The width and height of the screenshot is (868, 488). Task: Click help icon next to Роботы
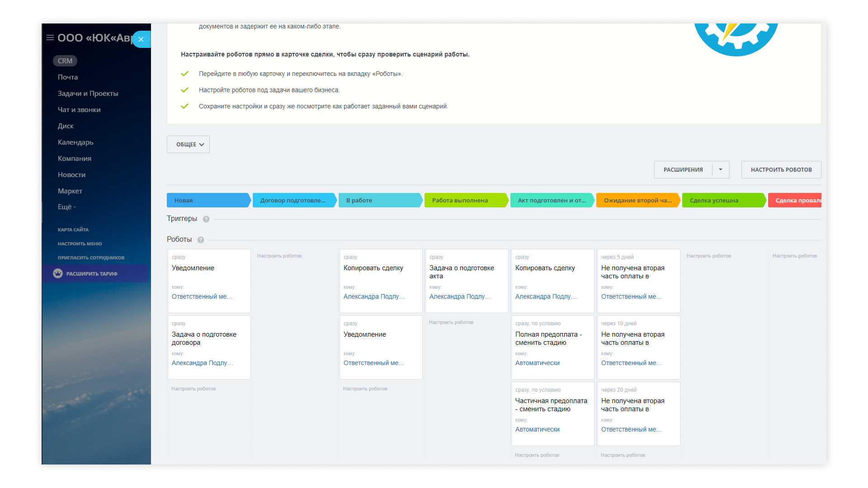[201, 240]
